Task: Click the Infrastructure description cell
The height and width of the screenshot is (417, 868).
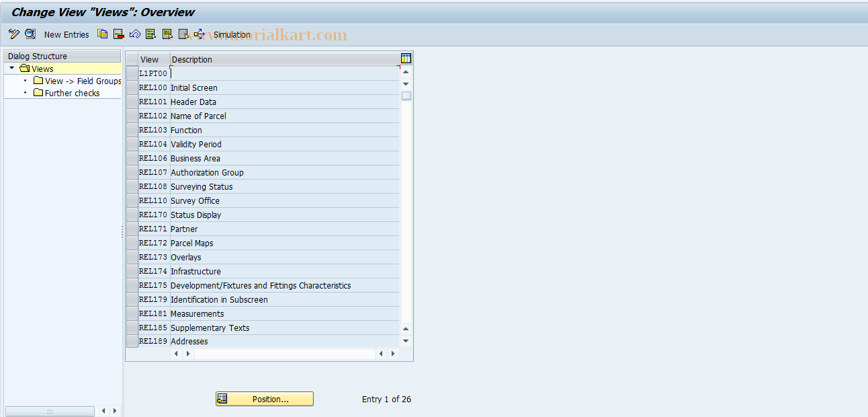Action: (284, 271)
